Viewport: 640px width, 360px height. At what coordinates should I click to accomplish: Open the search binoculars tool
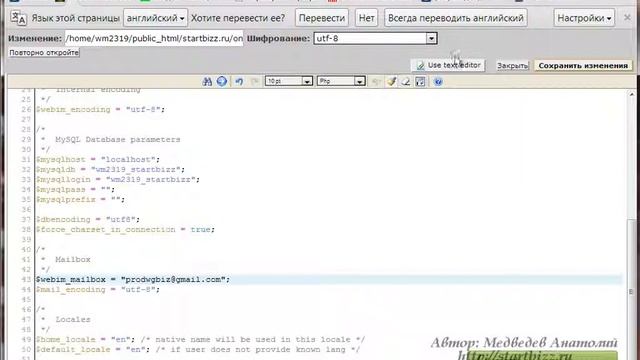coord(207,81)
